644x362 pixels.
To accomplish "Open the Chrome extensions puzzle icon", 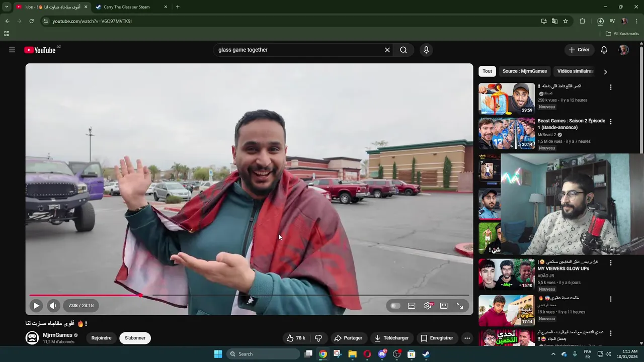I will coord(583,21).
